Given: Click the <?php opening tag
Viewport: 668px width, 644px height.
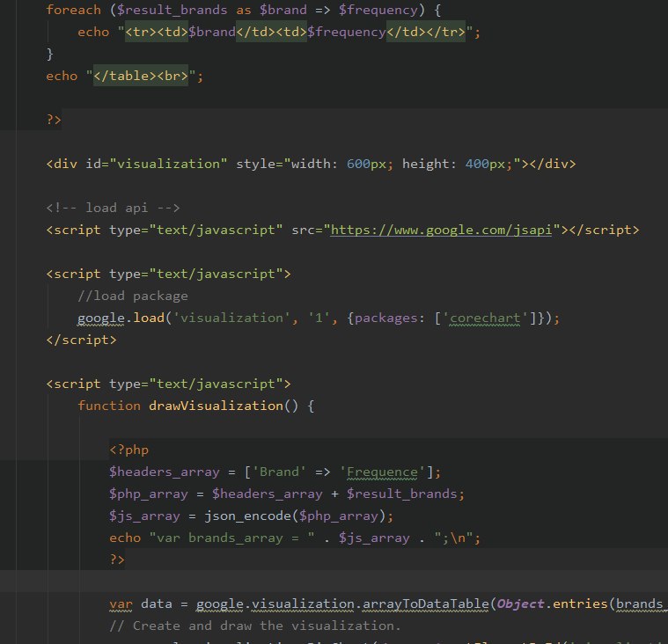Looking at the screenshot, I should (129, 450).
